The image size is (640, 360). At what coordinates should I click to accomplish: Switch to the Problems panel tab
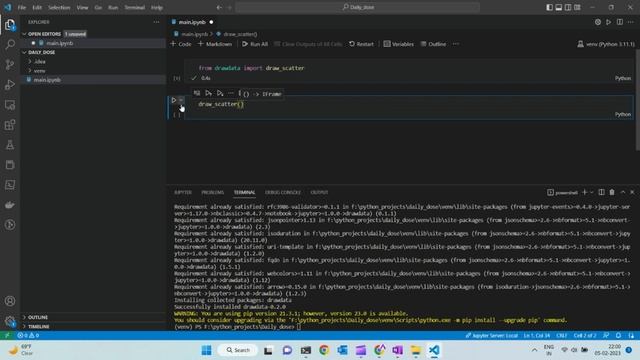(x=212, y=192)
